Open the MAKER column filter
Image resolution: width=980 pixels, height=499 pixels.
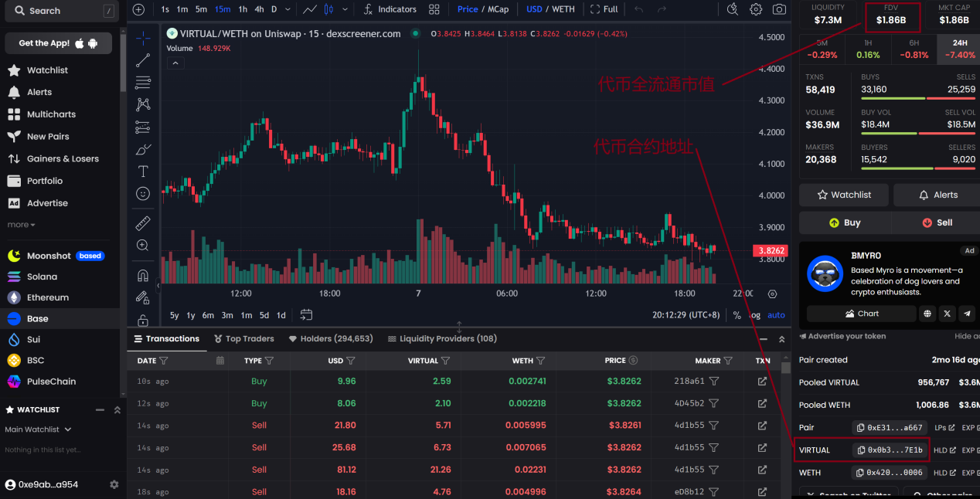pyautogui.click(x=728, y=361)
